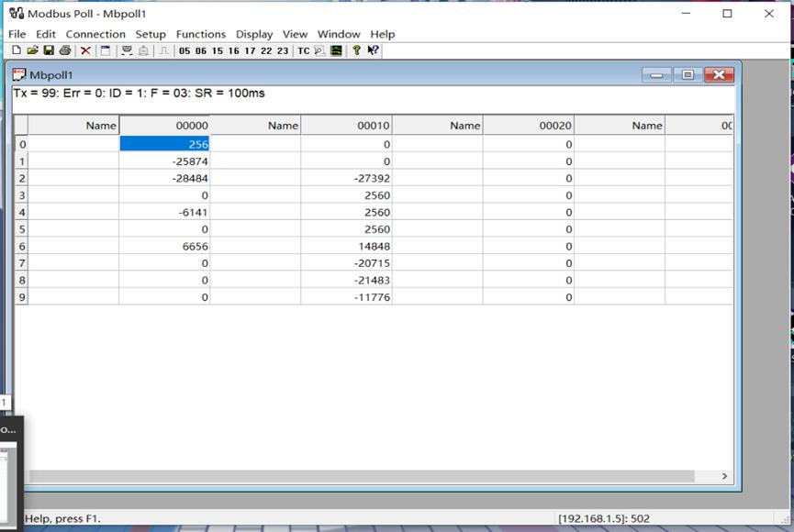Click function code 23 toolbar button
Screen dimensions: 794x532
(282, 50)
